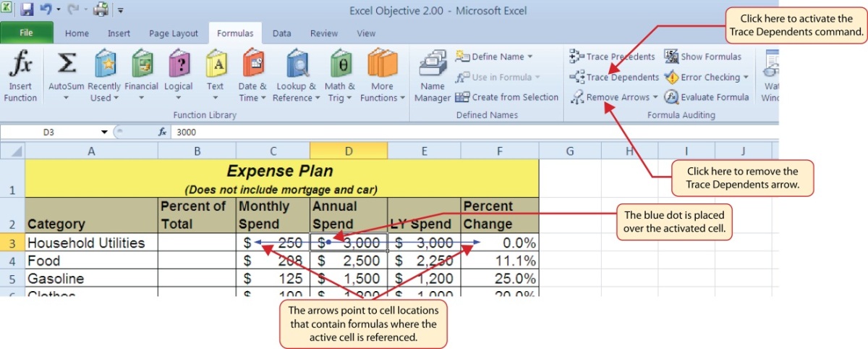Select cell Household Utilities
The image size is (868, 349).
pos(91,243)
